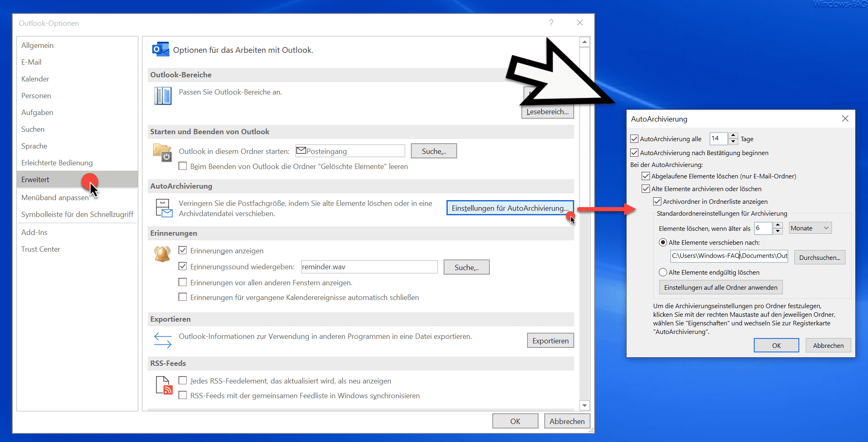
Task: Select 'Alte Elemente endgültig löschen' radio button
Action: point(663,272)
